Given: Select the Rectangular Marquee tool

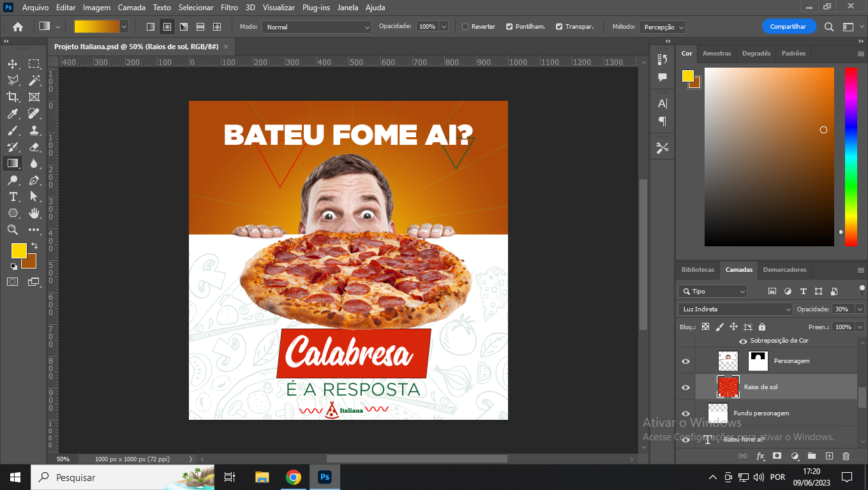Looking at the screenshot, I should (x=34, y=64).
